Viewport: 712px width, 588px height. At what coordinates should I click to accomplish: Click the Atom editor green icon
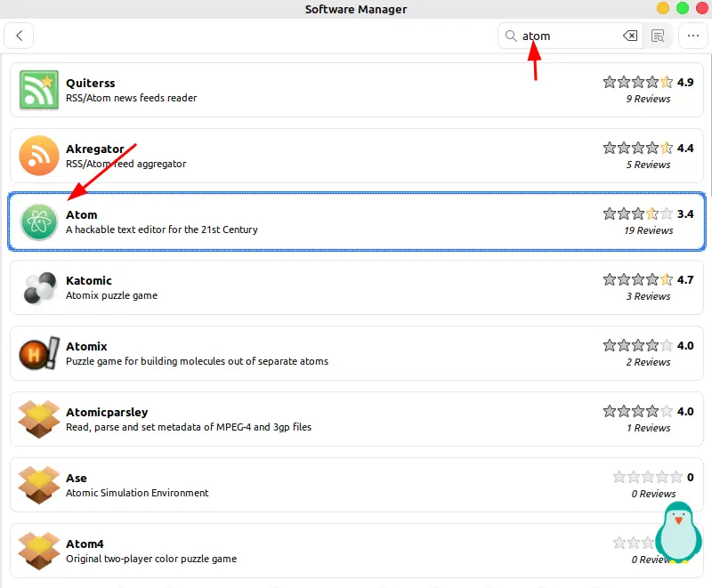tap(39, 222)
